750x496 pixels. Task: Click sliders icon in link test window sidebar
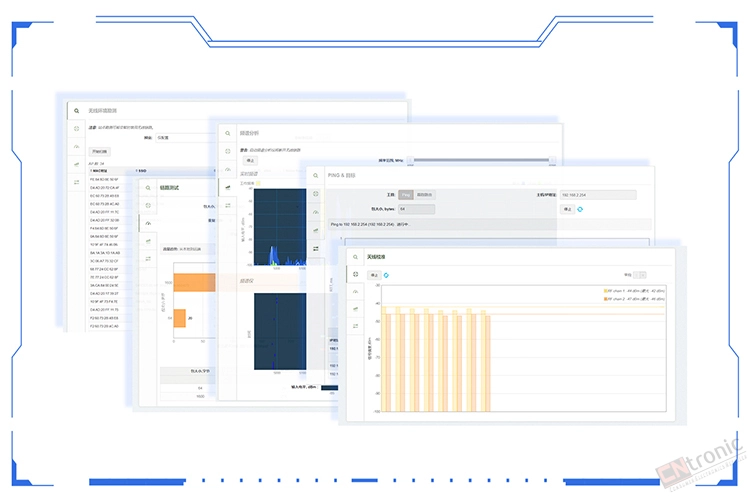(x=148, y=259)
